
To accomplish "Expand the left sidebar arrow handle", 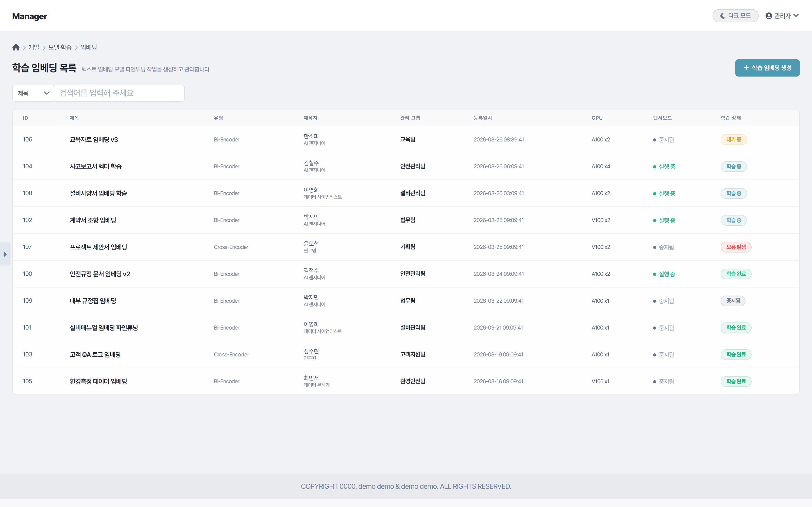I will 5,254.
